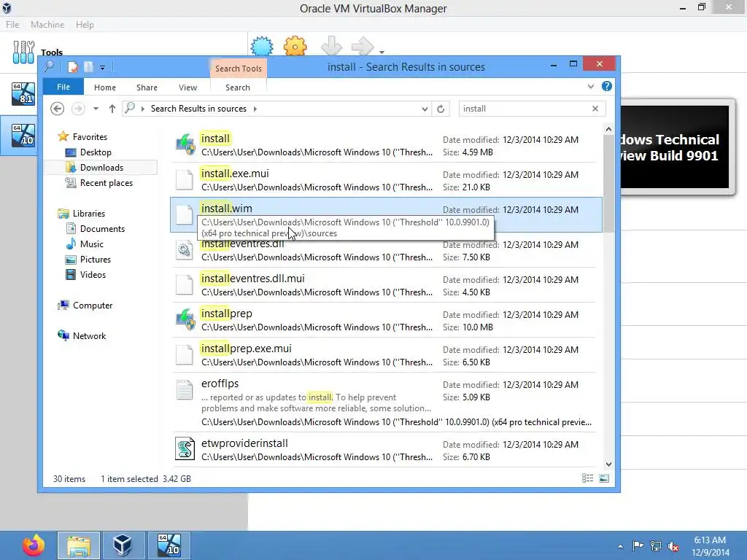
Task: Click the File Explorer taskbar icon
Action: pos(79,545)
